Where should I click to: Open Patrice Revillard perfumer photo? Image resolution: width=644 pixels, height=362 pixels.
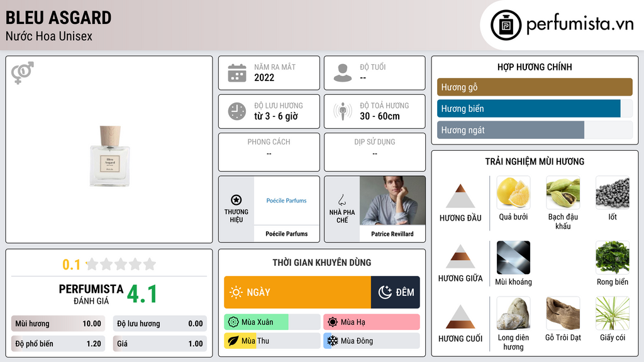click(392, 200)
